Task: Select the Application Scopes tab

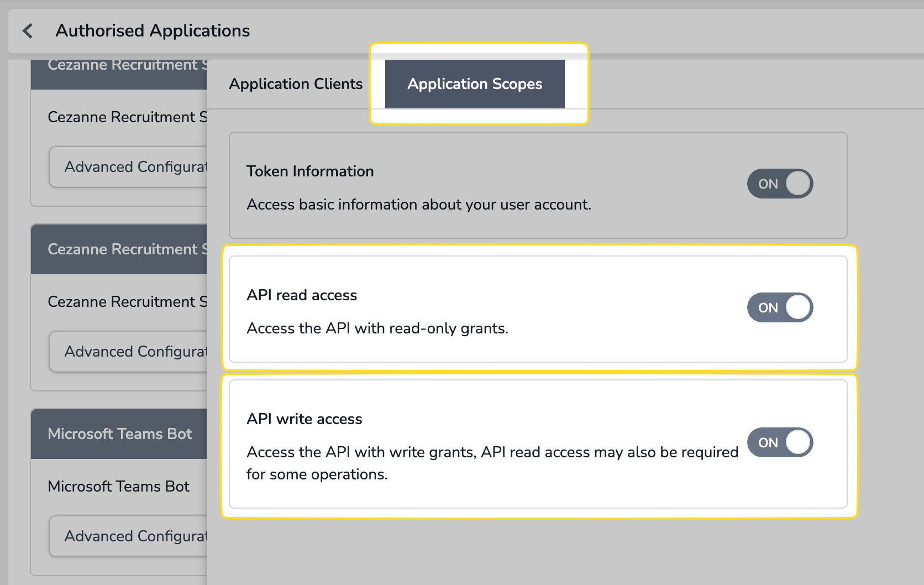Action: [474, 84]
